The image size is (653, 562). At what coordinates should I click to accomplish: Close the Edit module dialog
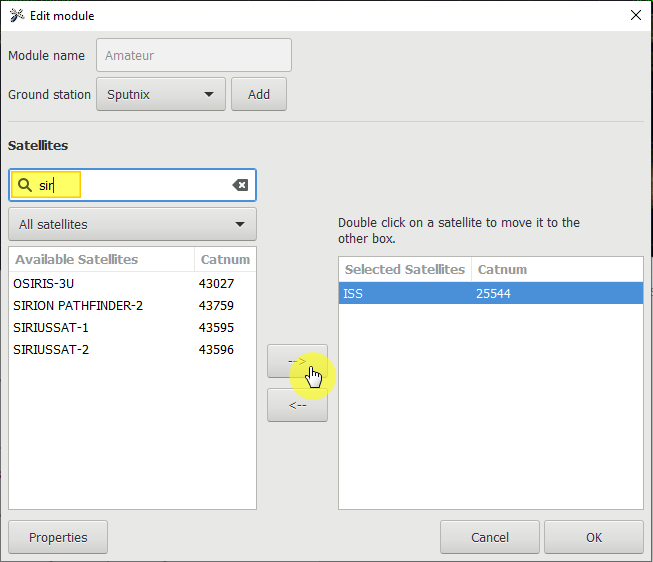pyautogui.click(x=635, y=15)
